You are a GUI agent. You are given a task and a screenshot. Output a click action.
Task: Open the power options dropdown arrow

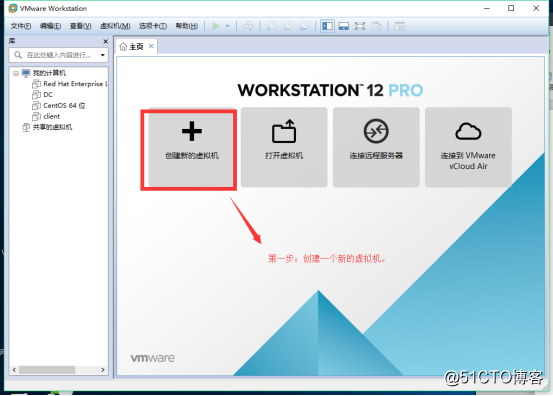(227, 26)
